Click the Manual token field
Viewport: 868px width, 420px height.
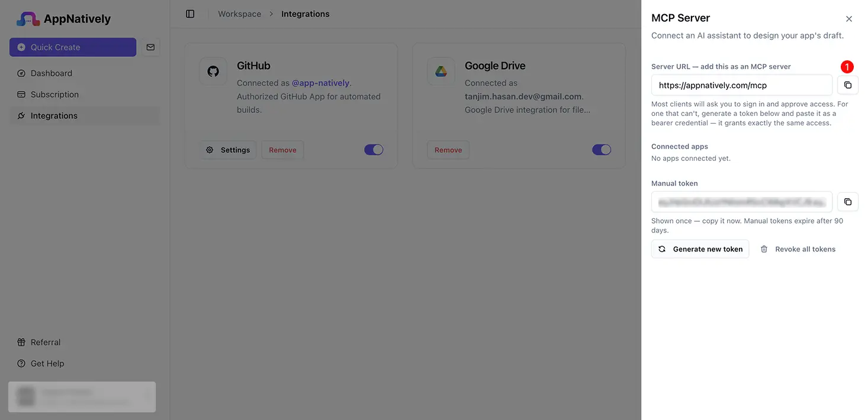point(742,202)
